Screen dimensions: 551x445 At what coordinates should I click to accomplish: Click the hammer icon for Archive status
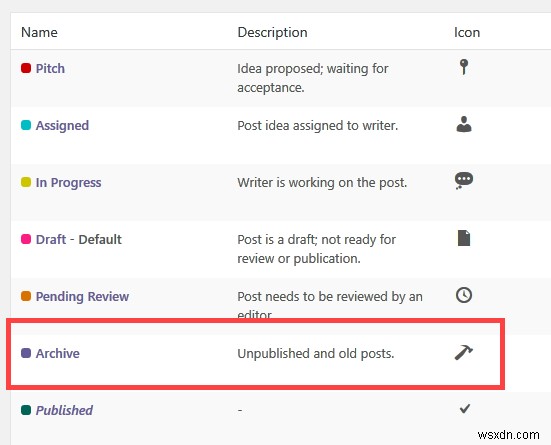464,353
